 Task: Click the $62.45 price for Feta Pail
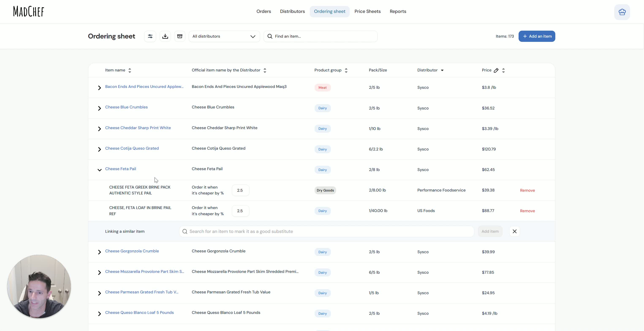pos(488,170)
